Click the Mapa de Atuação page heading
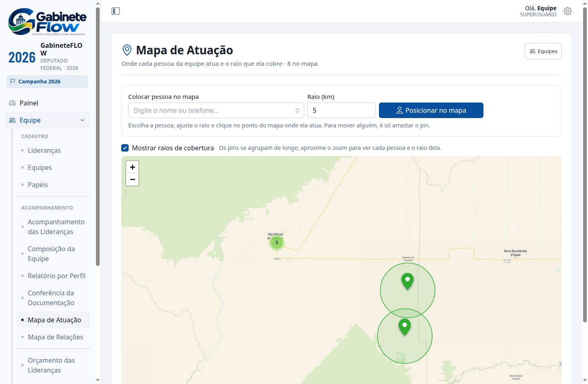The height and width of the screenshot is (384, 588). (x=185, y=50)
